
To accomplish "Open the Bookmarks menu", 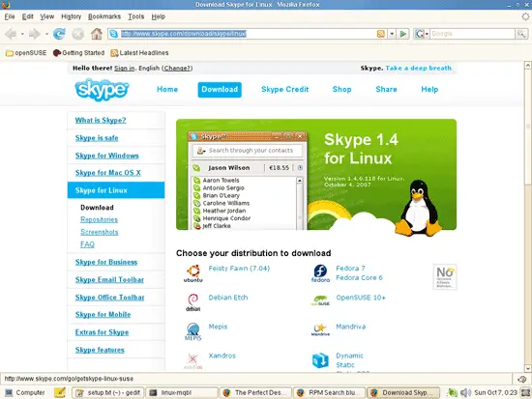I will click(x=104, y=16).
